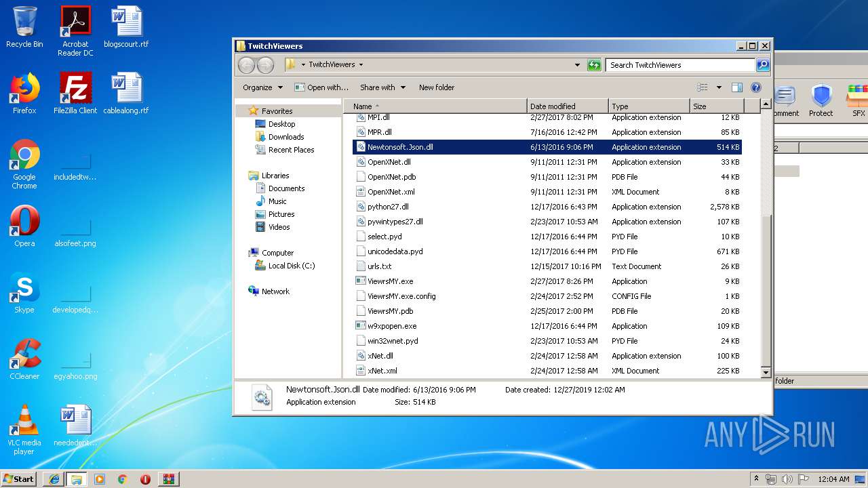This screenshot has width=868, height=488.
Task: Open Downloads in navigation pane
Action: pos(286,137)
